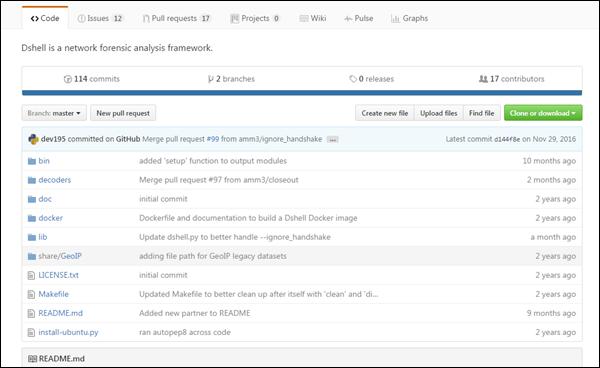The image size is (600, 368).
Task: Open the doc folder
Action: 45,199
